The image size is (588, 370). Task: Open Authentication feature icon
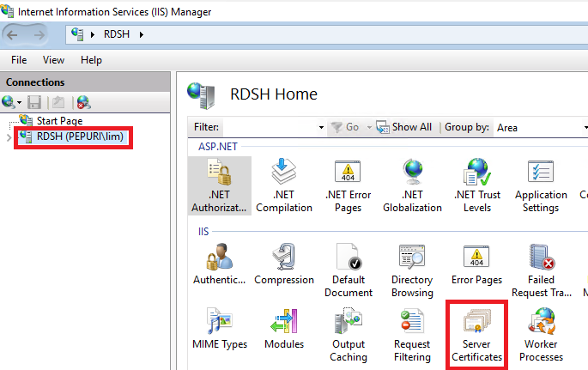point(220,264)
